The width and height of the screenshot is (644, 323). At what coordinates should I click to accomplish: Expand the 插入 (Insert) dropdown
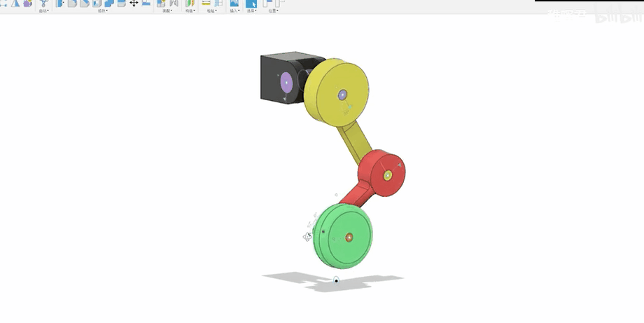(x=234, y=11)
